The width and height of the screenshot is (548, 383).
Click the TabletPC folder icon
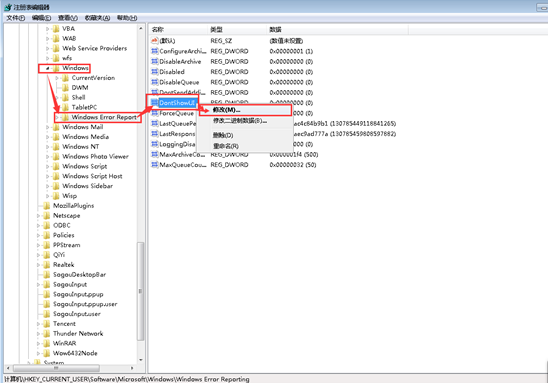click(65, 107)
